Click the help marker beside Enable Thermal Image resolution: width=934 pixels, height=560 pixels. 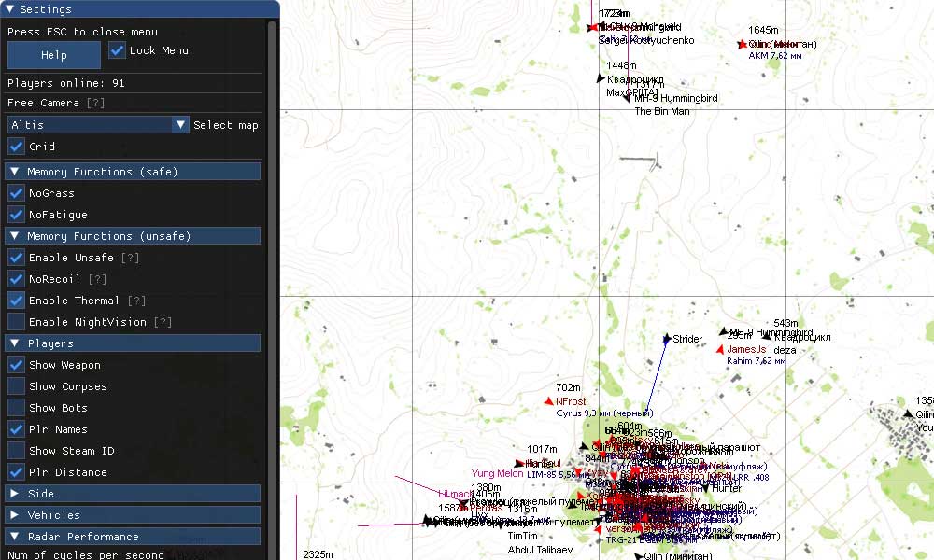[x=136, y=301]
